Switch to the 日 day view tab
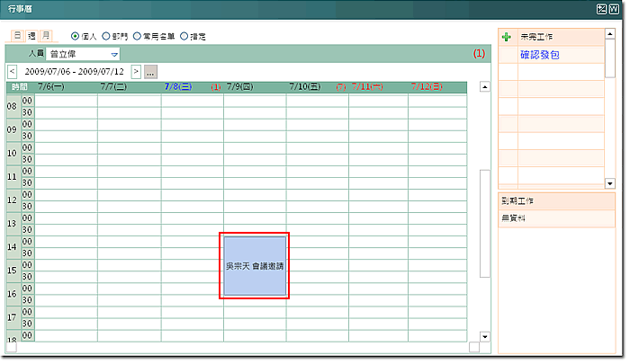The width and height of the screenshot is (630, 364). point(17,36)
